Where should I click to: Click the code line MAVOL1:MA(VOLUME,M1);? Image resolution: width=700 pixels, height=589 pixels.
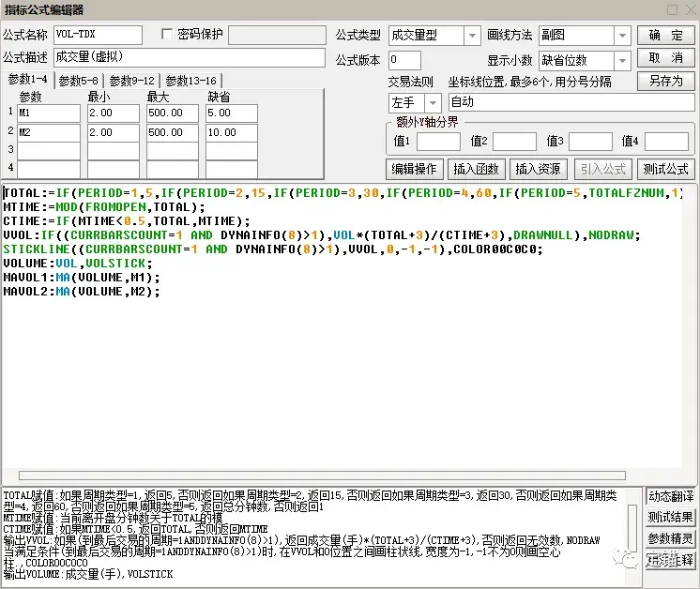pos(82,278)
